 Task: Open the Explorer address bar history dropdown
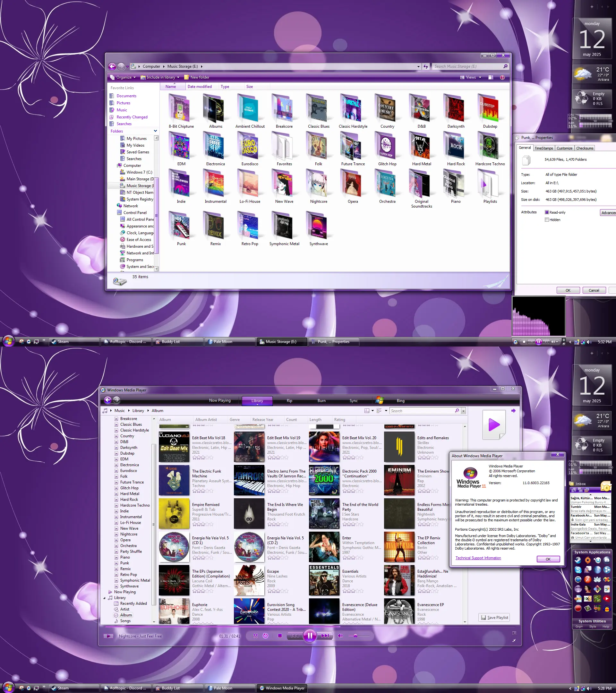(x=418, y=66)
